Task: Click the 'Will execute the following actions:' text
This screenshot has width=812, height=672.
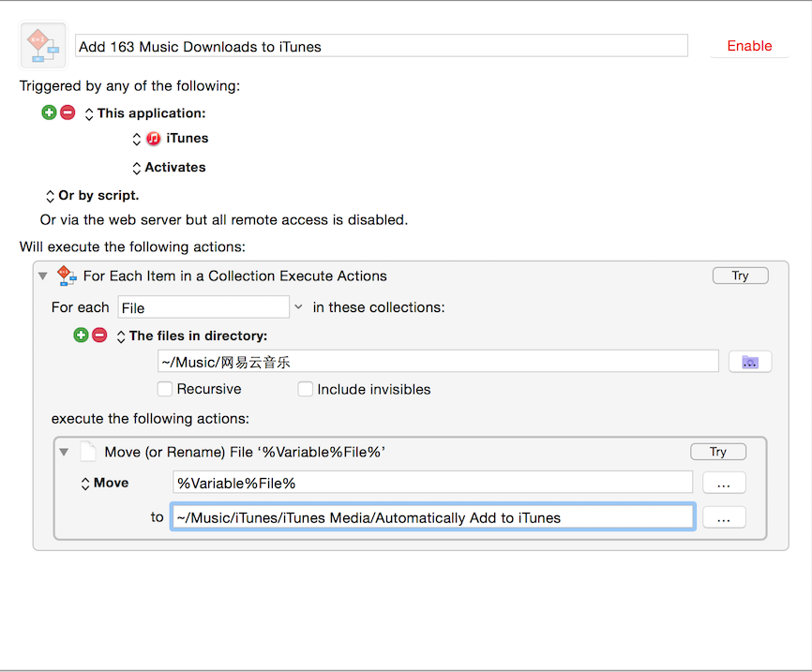Action: coord(132,246)
